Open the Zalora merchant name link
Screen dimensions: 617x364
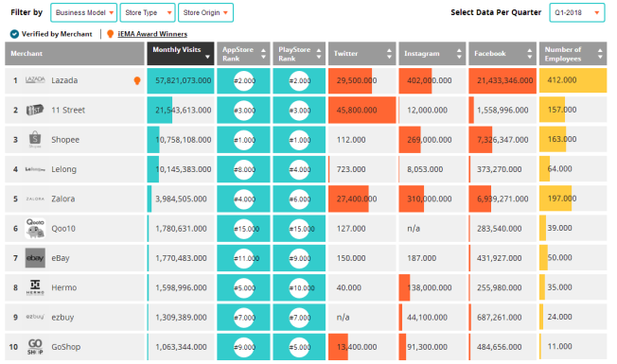(63, 199)
